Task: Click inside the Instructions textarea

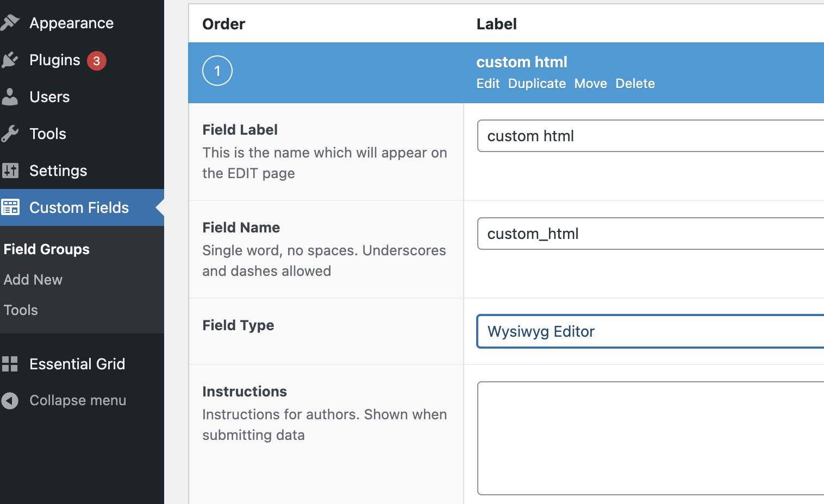Action: pyautogui.click(x=650, y=438)
